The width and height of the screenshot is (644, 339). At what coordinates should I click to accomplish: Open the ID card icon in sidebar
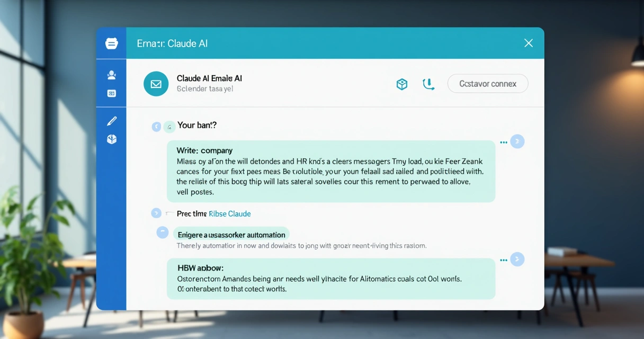tap(112, 93)
